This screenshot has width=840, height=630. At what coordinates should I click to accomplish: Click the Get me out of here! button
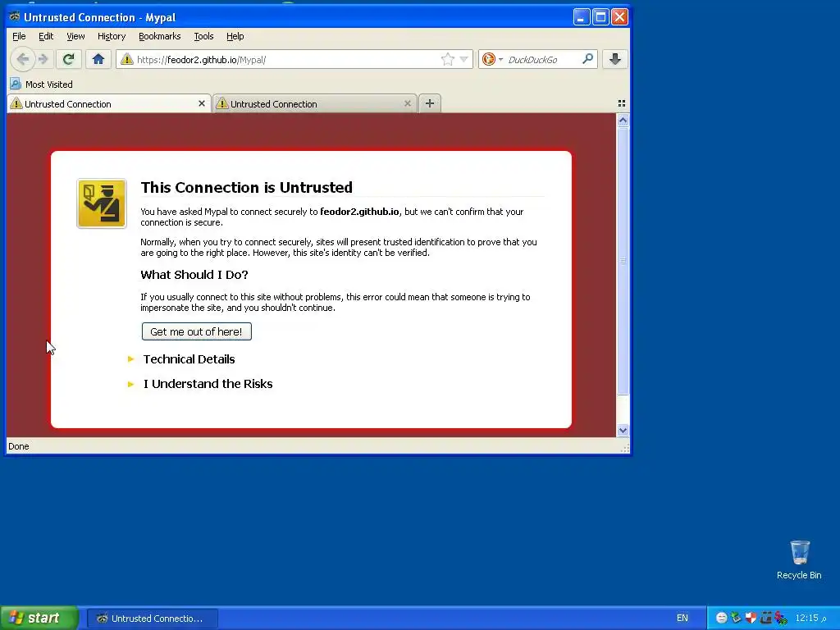point(197,331)
